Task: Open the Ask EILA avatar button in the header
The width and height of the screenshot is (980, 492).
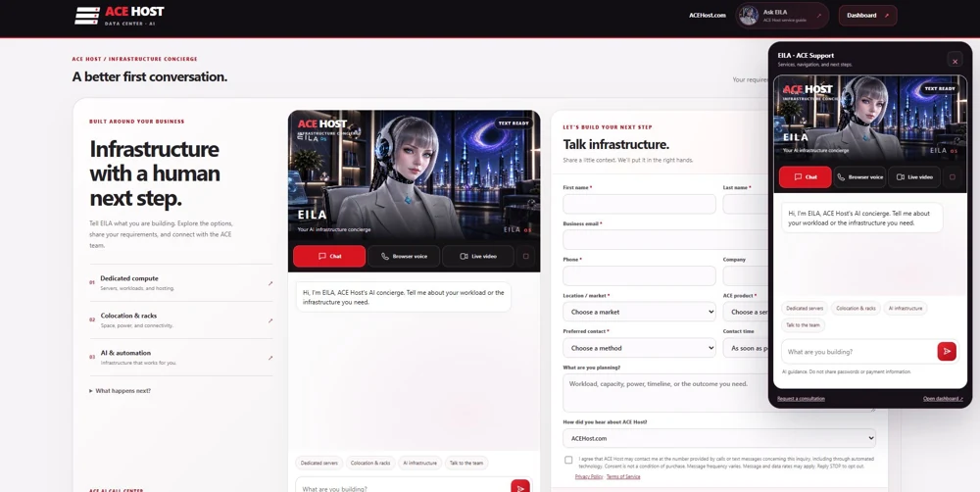Action: pyautogui.click(x=782, y=16)
